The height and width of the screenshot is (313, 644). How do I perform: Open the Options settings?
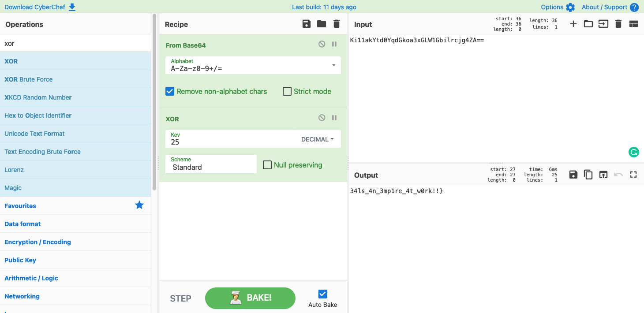[x=558, y=7]
